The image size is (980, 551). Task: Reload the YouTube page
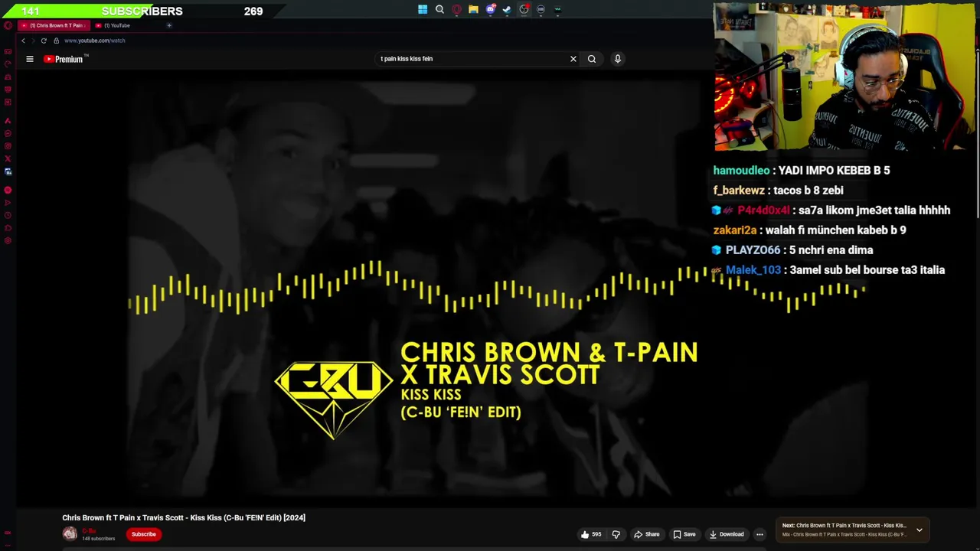44,41
